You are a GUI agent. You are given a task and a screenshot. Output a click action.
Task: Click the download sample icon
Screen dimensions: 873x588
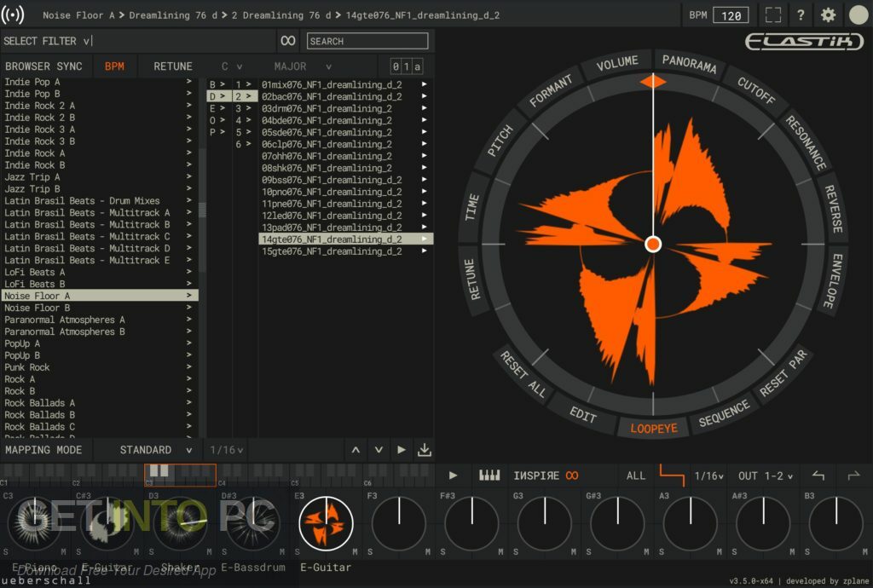425,449
